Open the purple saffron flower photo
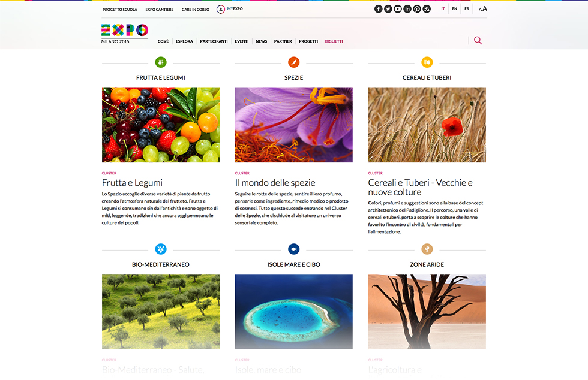 [x=293, y=125]
